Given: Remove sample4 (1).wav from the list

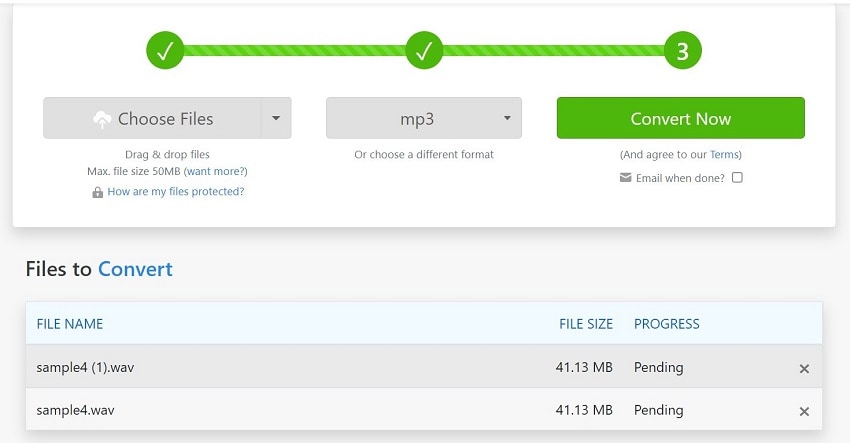Looking at the screenshot, I should click(804, 368).
